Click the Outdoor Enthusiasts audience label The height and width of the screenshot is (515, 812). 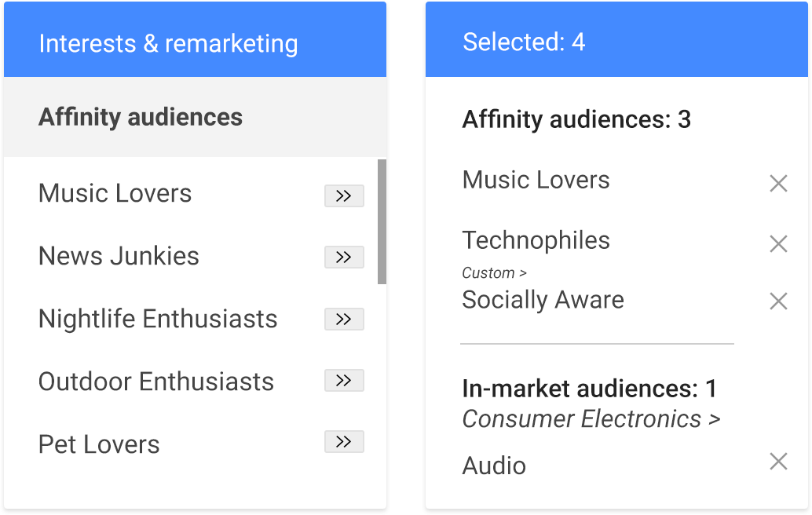tap(156, 382)
